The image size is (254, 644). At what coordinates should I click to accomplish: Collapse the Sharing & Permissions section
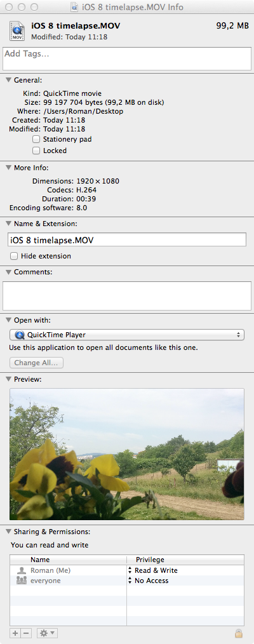8,532
